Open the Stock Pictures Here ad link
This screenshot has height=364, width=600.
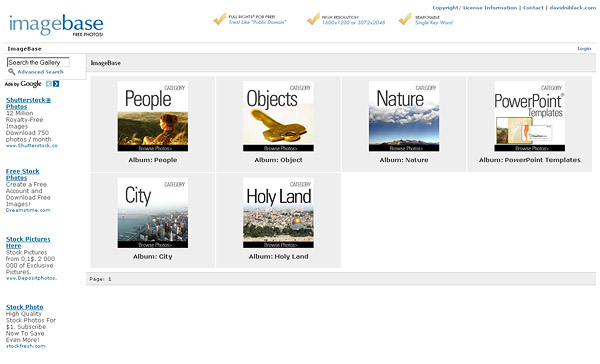click(x=28, y=242)
